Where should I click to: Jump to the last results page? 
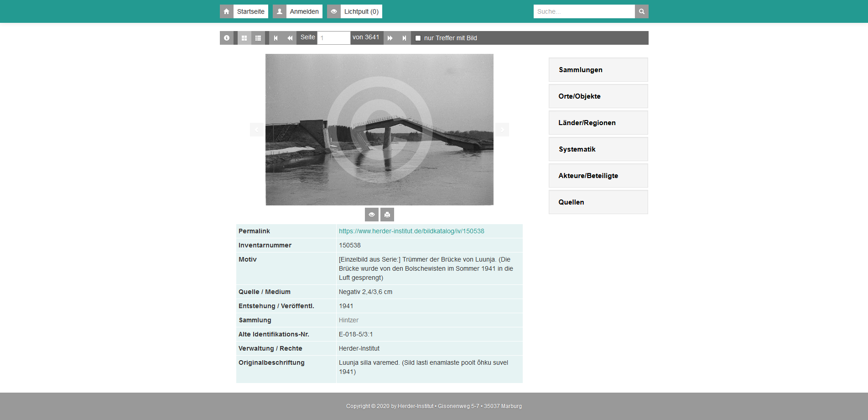404,38
